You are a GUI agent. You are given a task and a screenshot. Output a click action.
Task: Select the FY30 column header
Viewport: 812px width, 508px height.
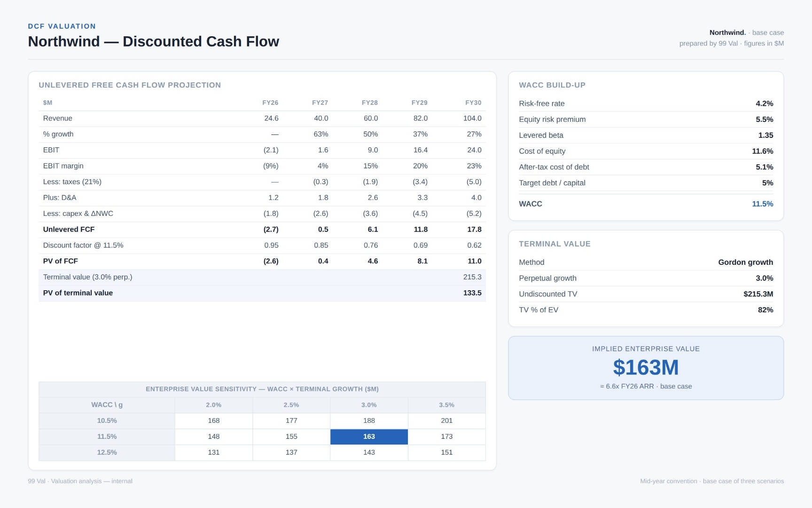coord(473,103)
